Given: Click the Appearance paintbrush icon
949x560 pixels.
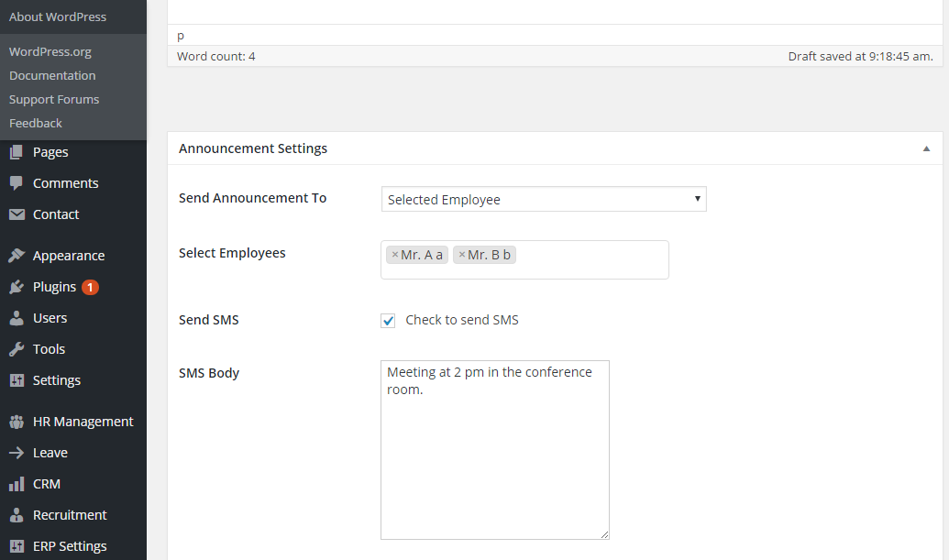Looking at the screenshot, I should pos(17,256).
